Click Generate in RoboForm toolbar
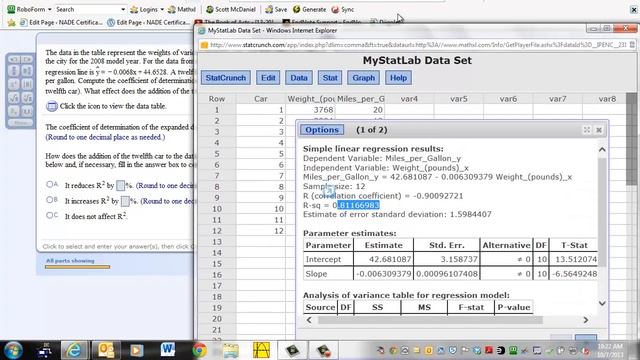Image resolution: width=640 pixels, height=360 pixels. 309,9
